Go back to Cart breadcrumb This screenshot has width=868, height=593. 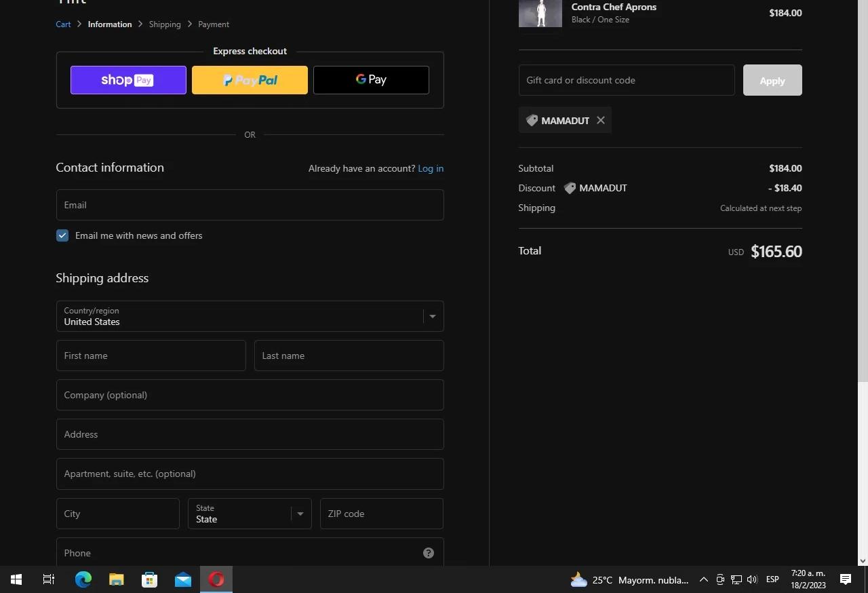pyautogui.click(x=63, y=24)
